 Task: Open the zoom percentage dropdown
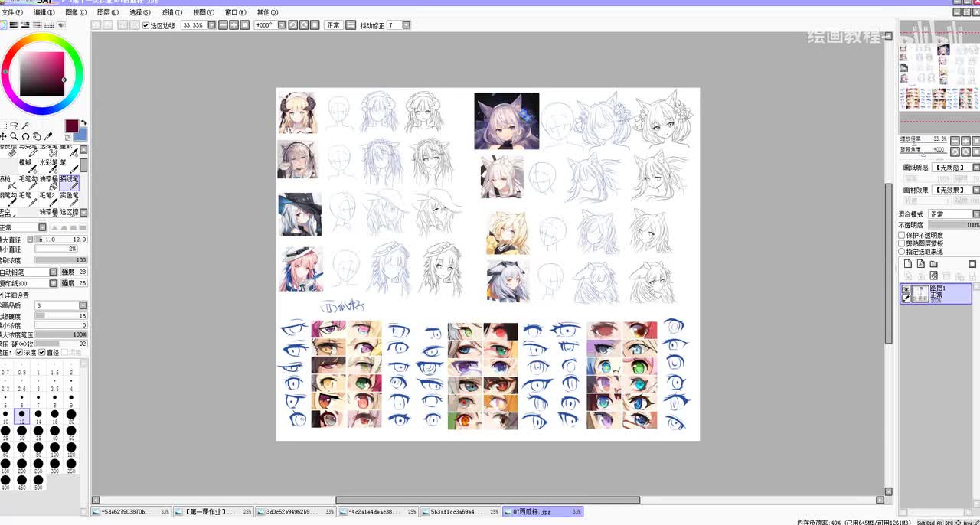point(212,25)
